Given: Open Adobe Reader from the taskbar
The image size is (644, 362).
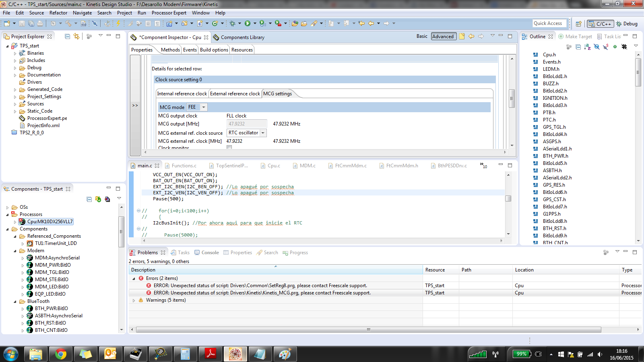Looking at the screenshot, I should pos(211,354).
